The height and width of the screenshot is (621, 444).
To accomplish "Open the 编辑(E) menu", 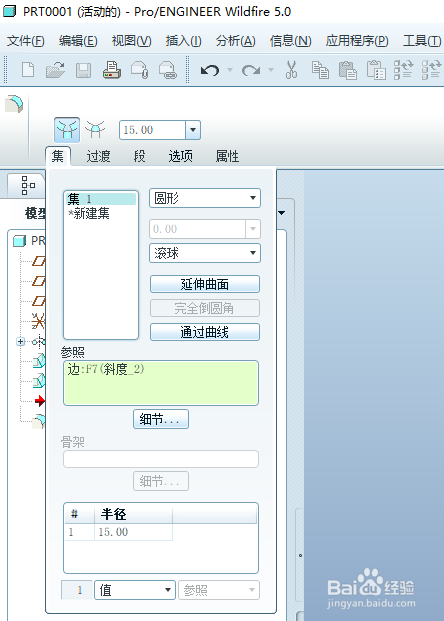I will [x=78, y=41].
